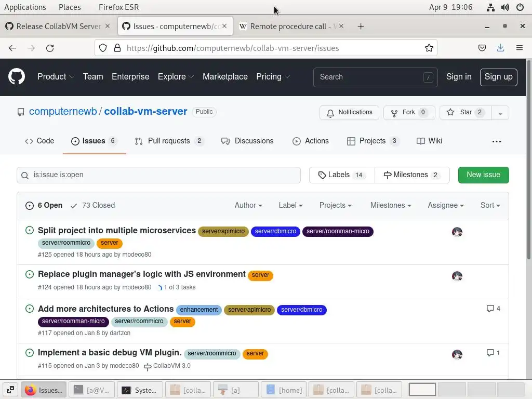The width and height of the screenshot is (532, 399).
Task: Open the Milestones filter dropdown
Action: click(391, 205)
